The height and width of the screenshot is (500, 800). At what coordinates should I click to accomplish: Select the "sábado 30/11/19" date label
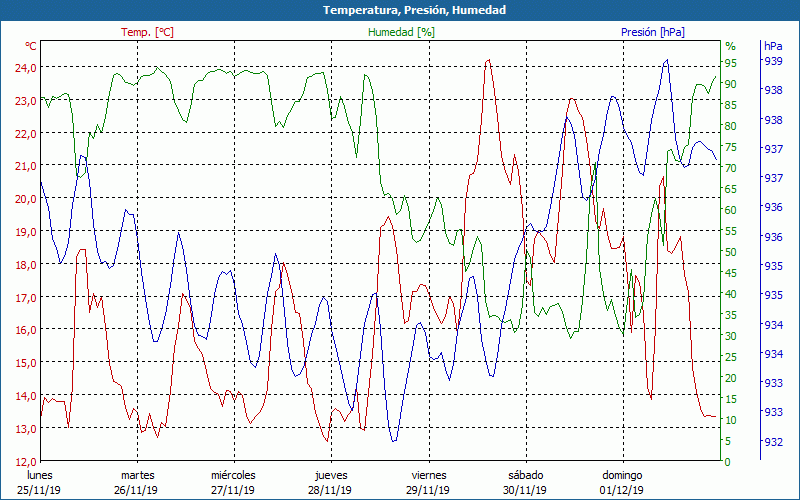525,482
